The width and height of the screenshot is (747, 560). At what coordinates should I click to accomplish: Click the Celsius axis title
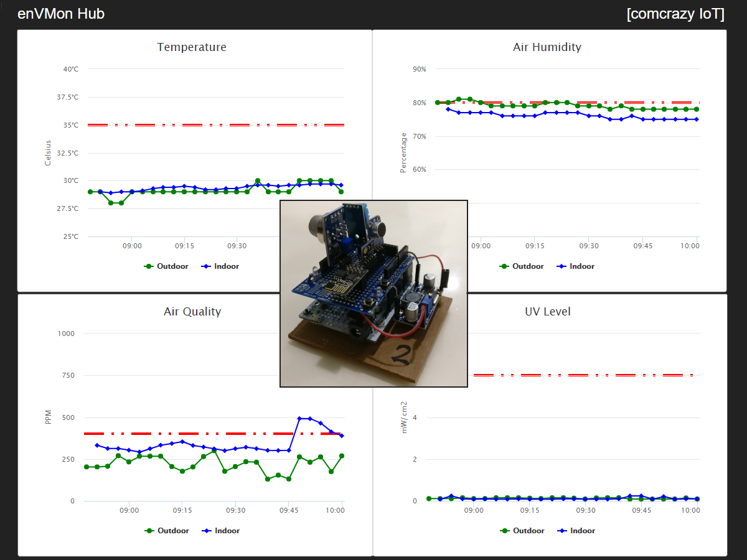[x=49, y=153]
